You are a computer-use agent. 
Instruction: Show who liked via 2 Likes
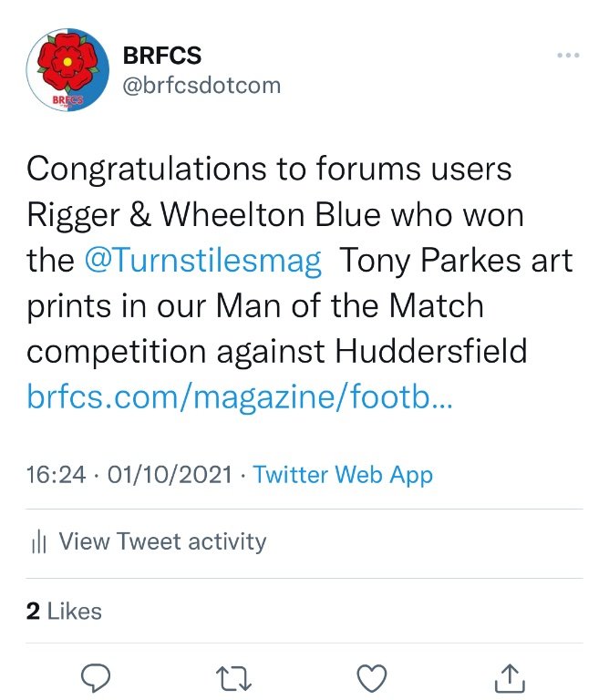(64, 611)
